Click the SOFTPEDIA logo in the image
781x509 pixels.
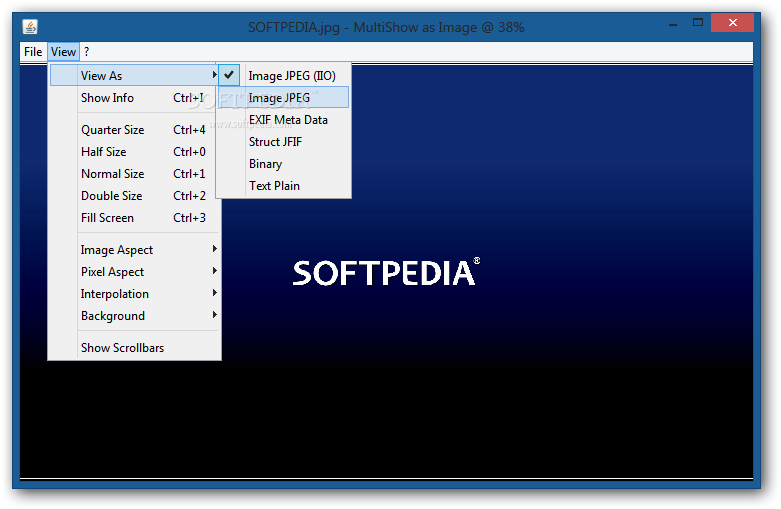coord(386,272)
